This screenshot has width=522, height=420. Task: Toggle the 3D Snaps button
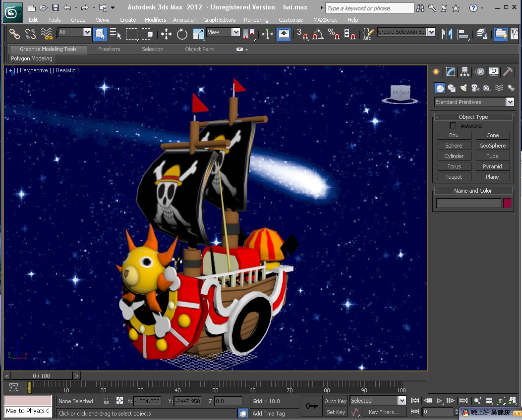pos(302,34)
